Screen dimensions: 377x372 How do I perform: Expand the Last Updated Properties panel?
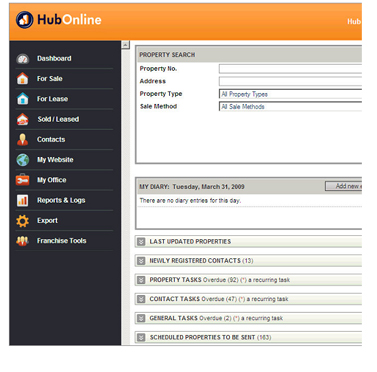click(141, 242)
